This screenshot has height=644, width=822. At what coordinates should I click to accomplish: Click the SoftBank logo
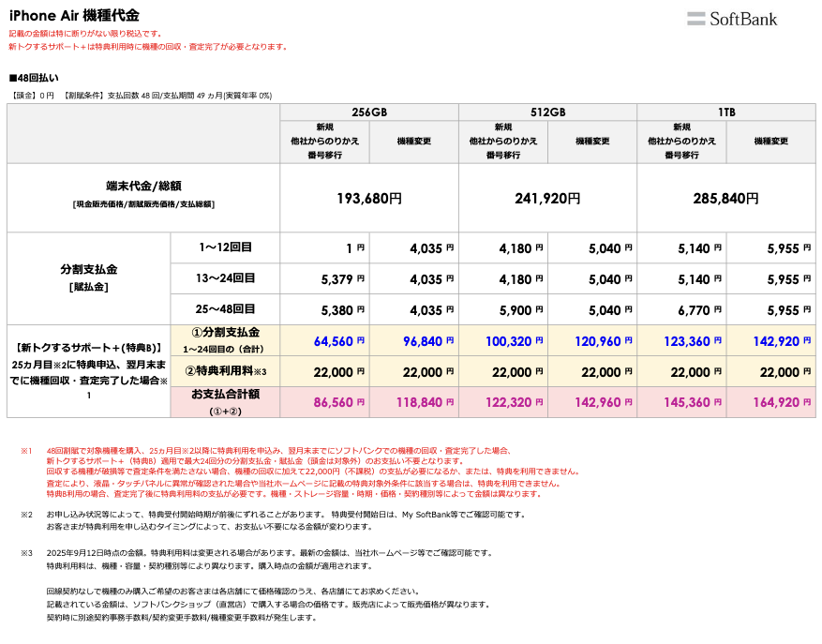pos(732,19)
